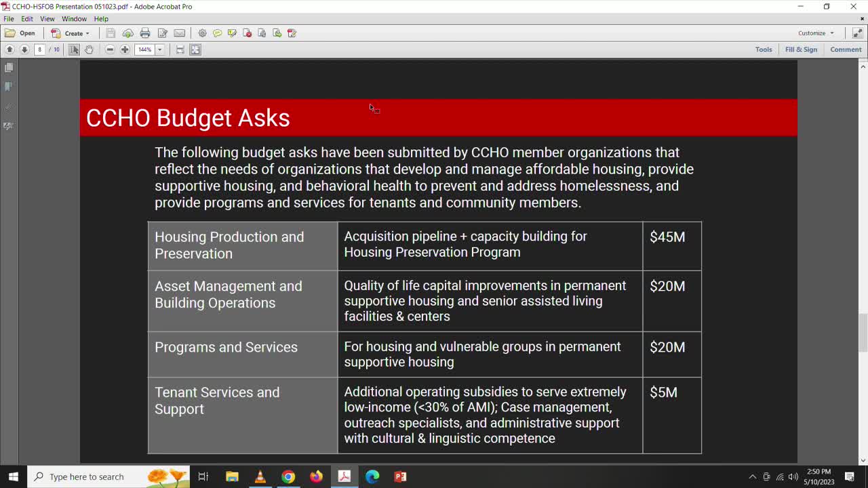
Task: Print the document
Action: click(145, 33)
